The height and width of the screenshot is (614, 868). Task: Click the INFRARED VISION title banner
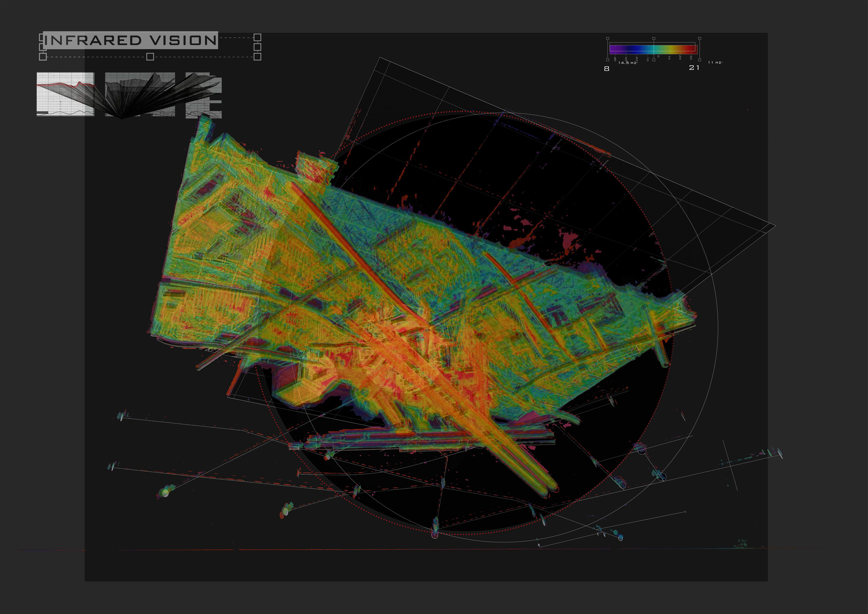pos(130,40)
